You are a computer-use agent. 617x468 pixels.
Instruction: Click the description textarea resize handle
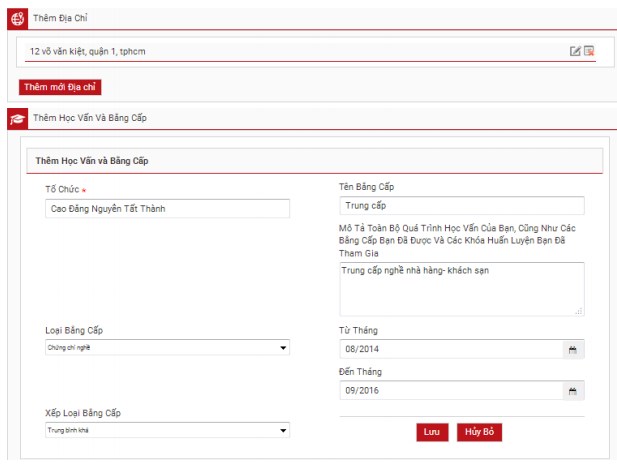click(579, 311)
